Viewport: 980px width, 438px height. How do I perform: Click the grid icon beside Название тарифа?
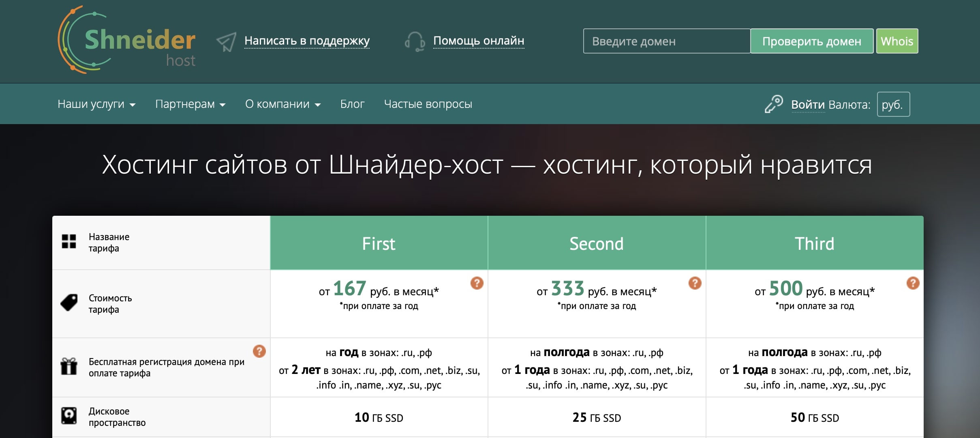[69, 242]
